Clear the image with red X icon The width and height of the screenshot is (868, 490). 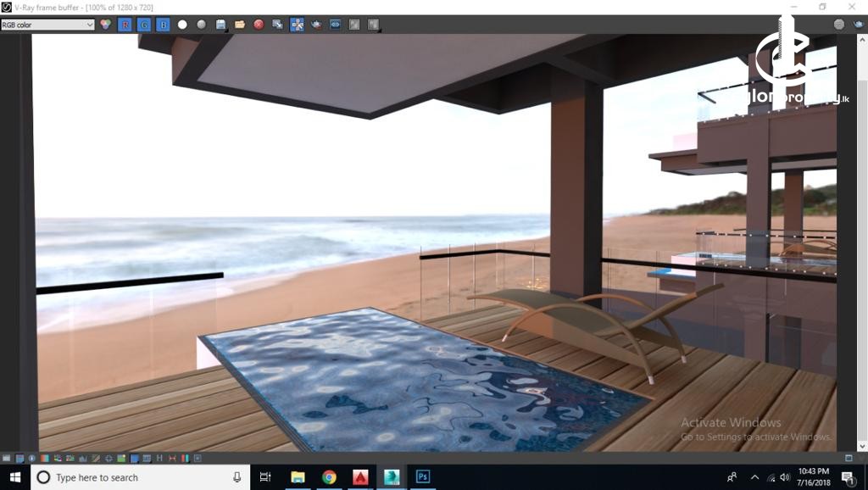point(259,25)
